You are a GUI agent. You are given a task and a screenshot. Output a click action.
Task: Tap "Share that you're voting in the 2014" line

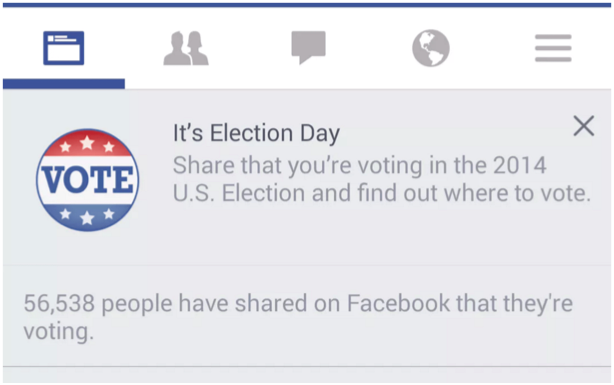(359, 165)
